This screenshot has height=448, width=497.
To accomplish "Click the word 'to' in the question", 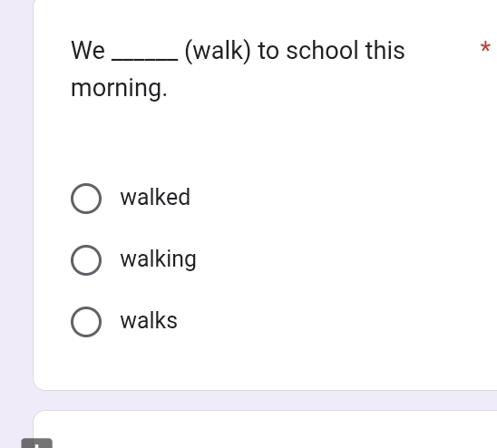I will coord(268,51).
